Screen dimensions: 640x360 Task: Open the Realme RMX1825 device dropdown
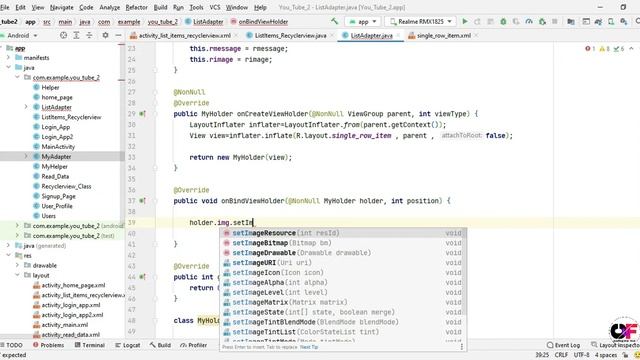pos(420,22)
